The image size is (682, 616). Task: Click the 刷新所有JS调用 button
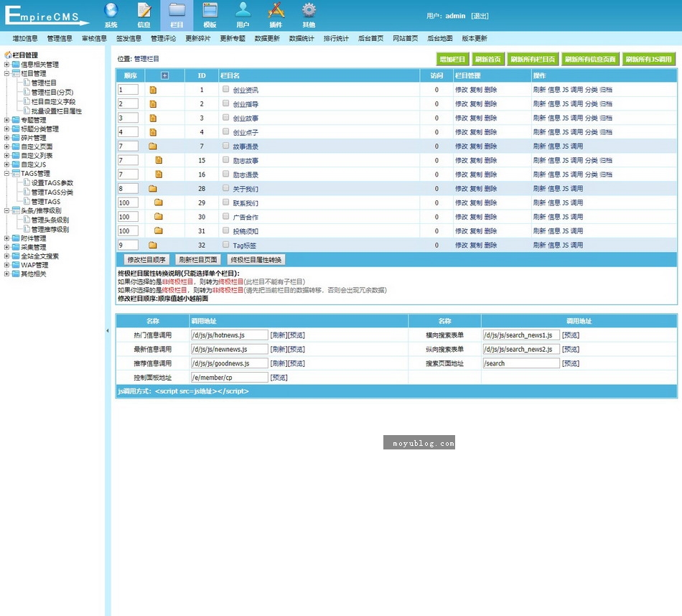point(648,59)
